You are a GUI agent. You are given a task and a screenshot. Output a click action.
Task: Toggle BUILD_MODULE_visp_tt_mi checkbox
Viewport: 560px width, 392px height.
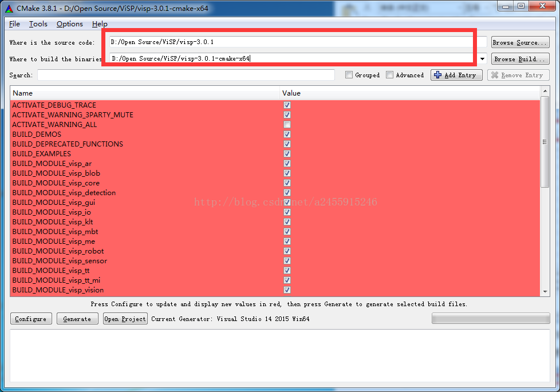287,280
